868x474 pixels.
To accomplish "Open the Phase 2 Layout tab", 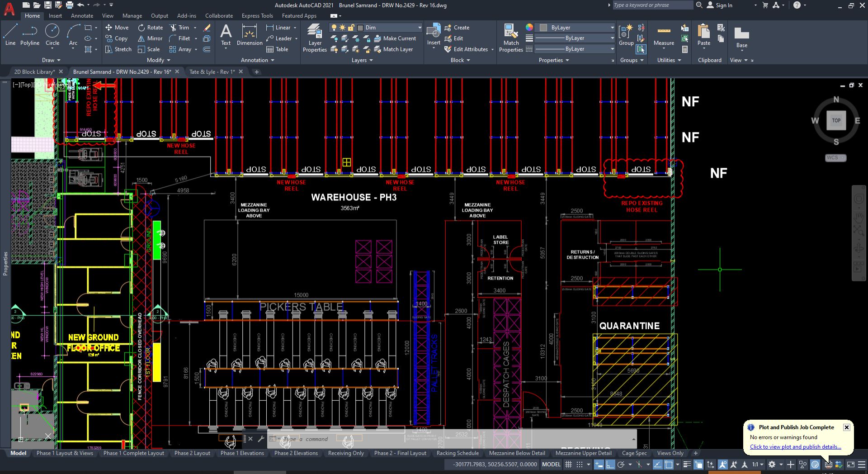I will point(192,453).
